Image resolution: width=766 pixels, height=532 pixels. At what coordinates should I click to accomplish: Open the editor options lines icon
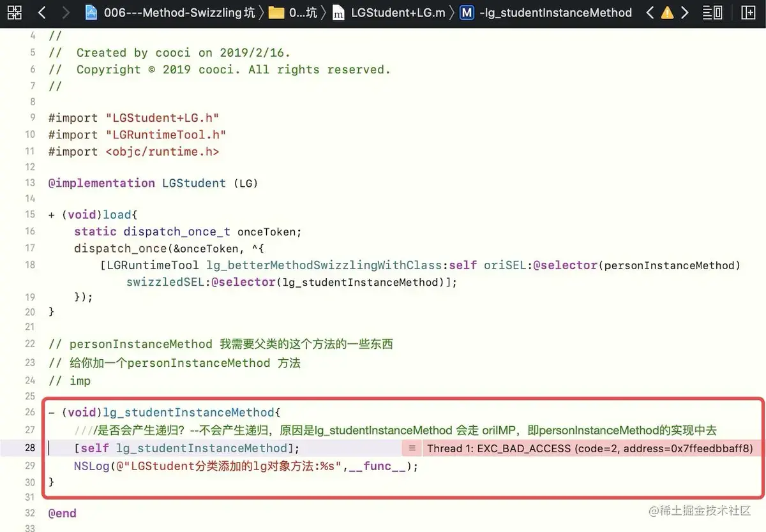point(712,12)
